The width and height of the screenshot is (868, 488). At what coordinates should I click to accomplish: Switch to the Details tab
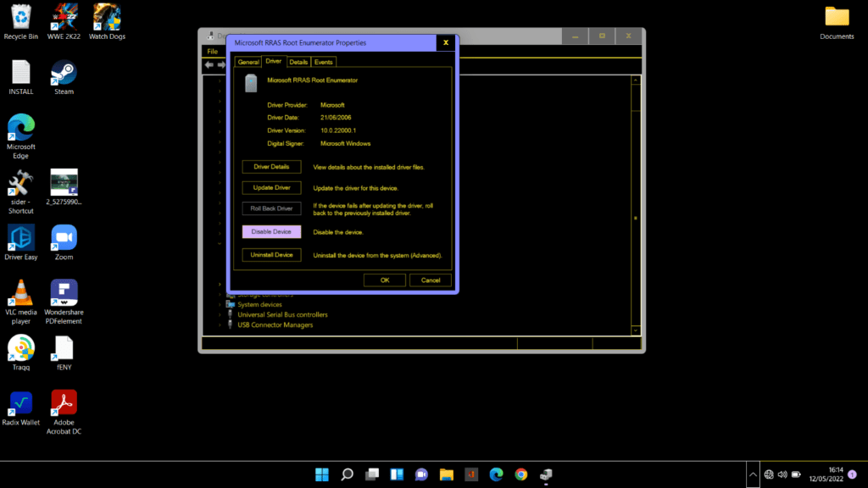coord(298,61)
